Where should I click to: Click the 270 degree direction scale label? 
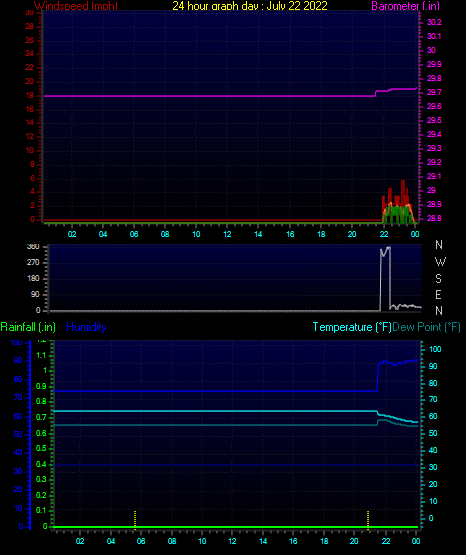(x=33, y=262)
